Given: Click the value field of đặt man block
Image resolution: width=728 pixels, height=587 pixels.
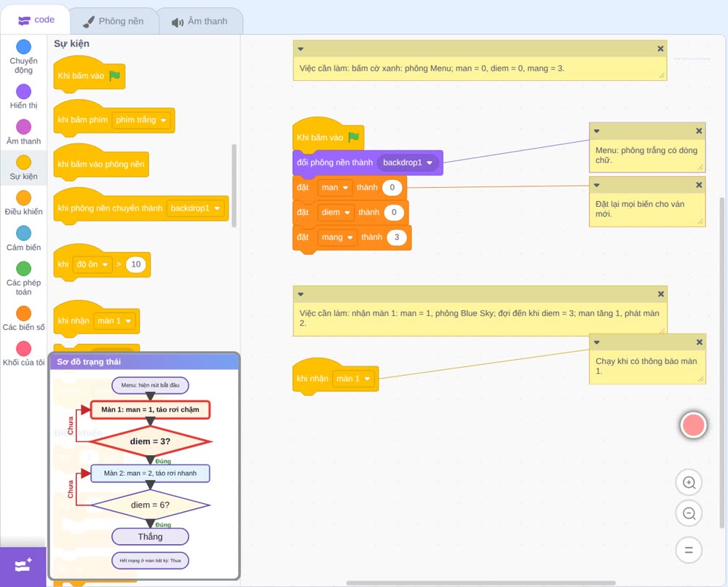Looking at the screenshot, I should (392, 188).
